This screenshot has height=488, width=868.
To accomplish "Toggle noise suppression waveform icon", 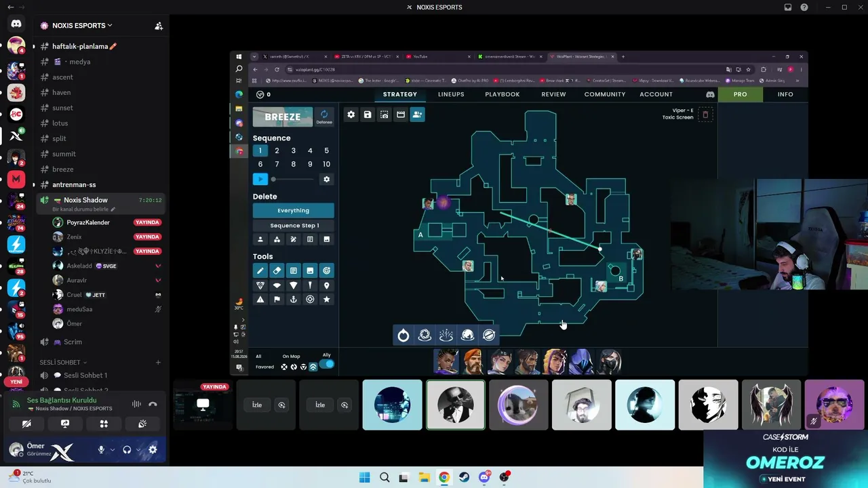I will coord(136,404).
